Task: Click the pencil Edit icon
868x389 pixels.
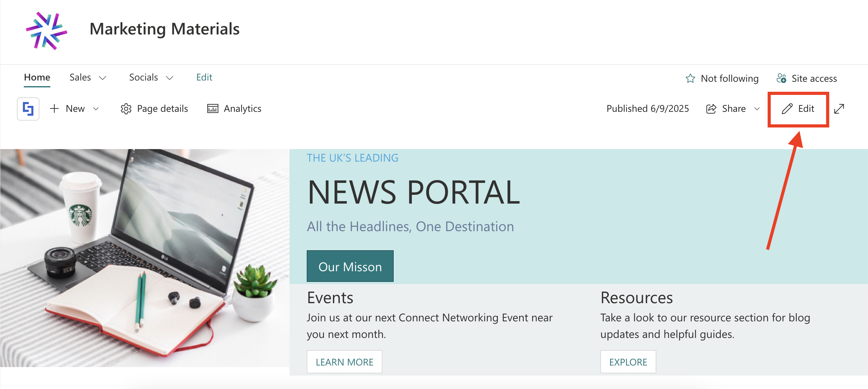Action: pos(787,109)
